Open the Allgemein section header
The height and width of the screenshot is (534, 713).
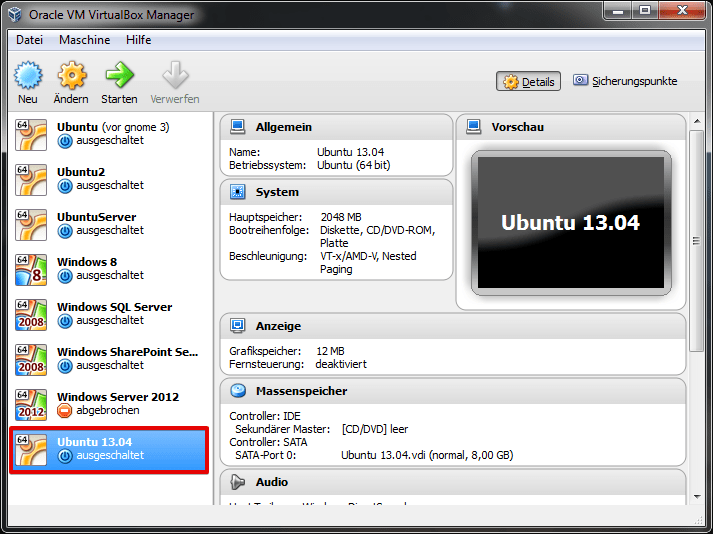[x=284, y=127]
